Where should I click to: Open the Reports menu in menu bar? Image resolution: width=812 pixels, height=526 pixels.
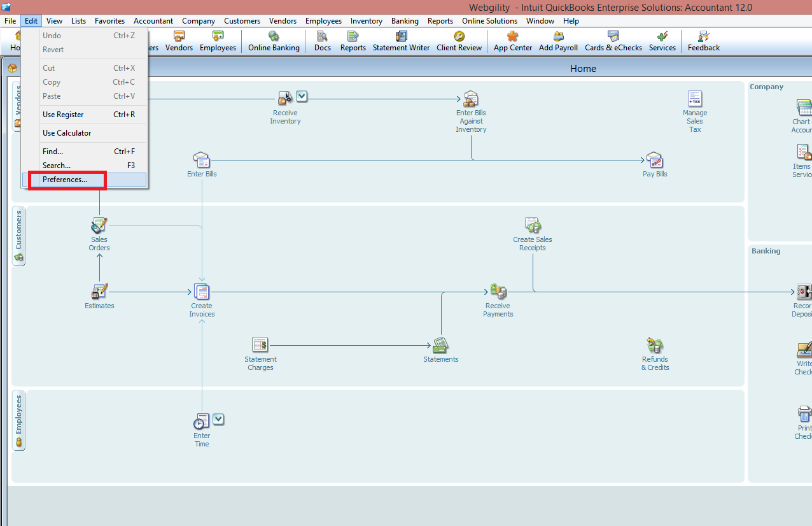coord(440,21)
